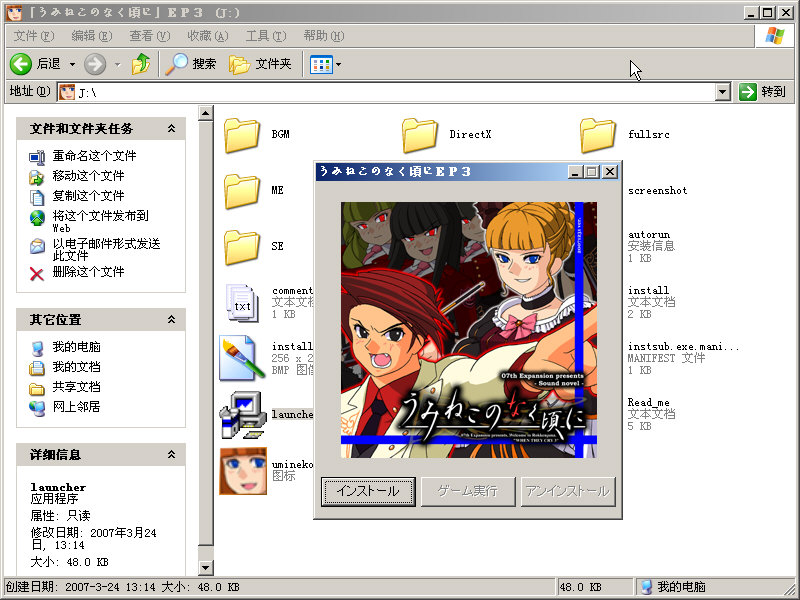
Task: Click the game cover artwork in installer
Action: (469, 330)
